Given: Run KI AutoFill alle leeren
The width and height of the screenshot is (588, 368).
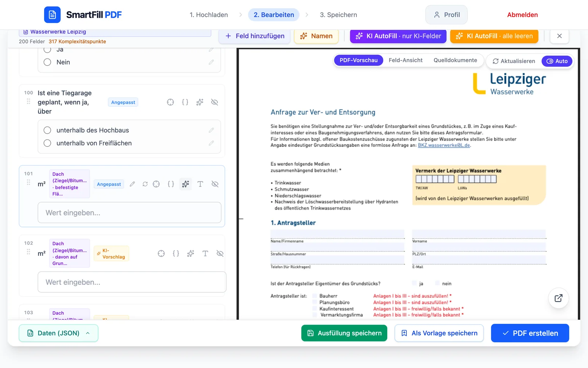Looking at the screenshot, I should tap(494, 36).
